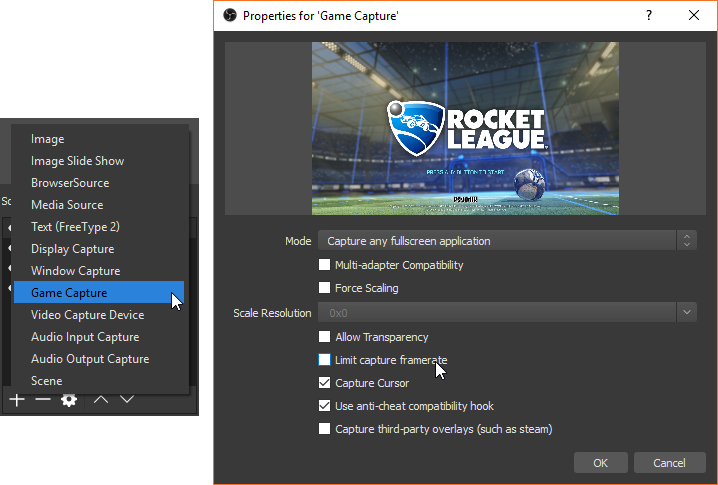Enable Multi-adapter Compatibility
The width and height of the screenshot is (718, 485).
(x=324, y=265)
